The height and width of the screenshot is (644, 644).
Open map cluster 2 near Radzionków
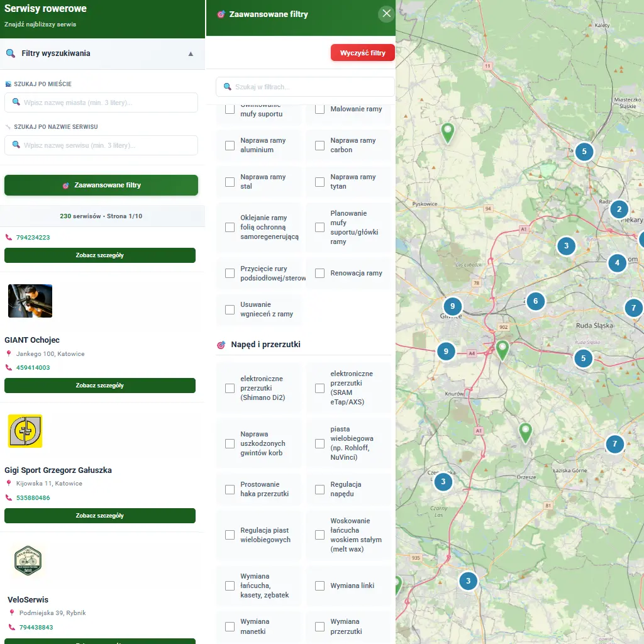coord(619,209)
